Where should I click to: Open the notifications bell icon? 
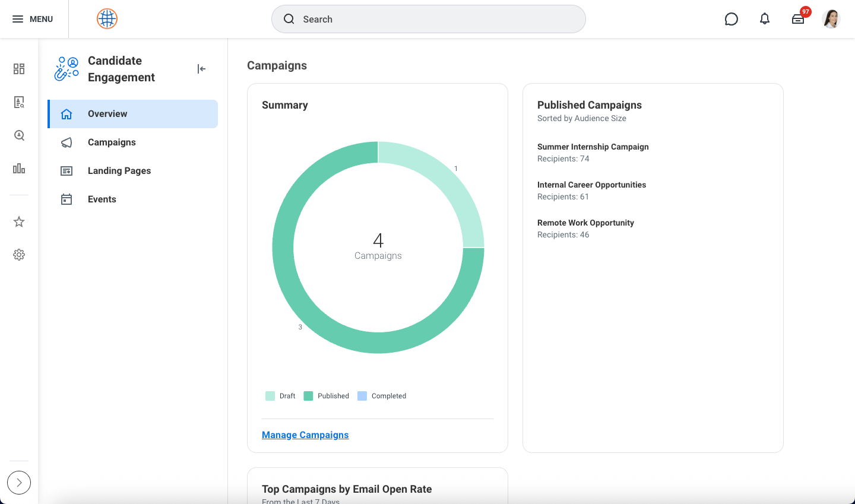(765, 19)
